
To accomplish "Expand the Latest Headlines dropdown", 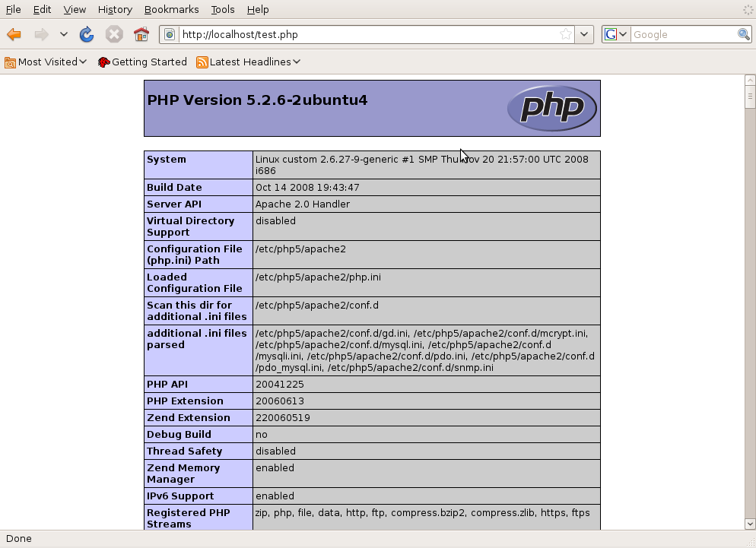I will coord(297,62).
